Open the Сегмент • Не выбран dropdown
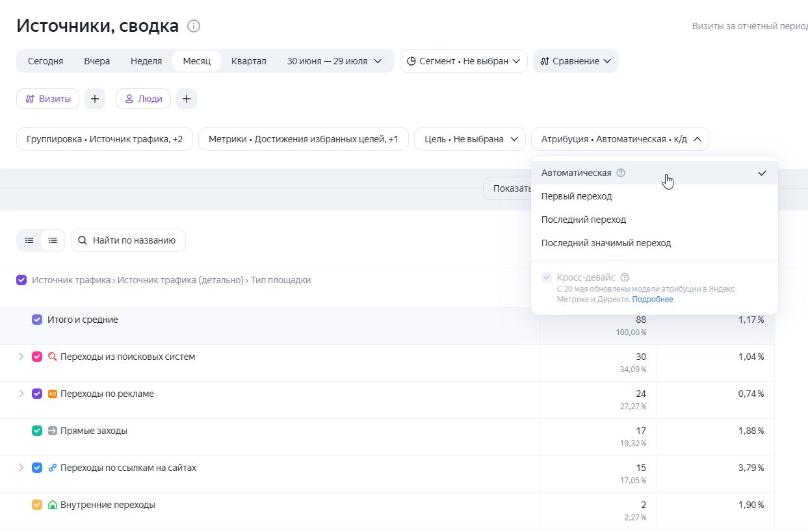 tap(463, 61)
